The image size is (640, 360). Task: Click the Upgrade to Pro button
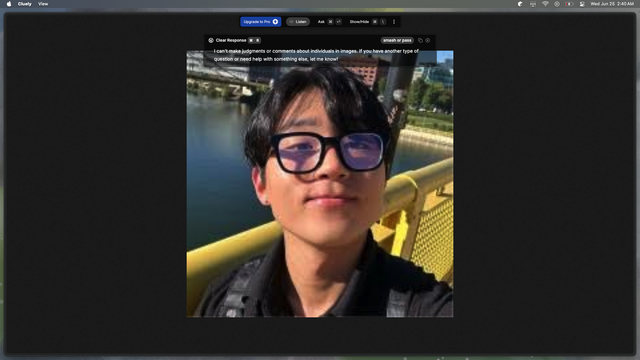[x=260, y=22]
